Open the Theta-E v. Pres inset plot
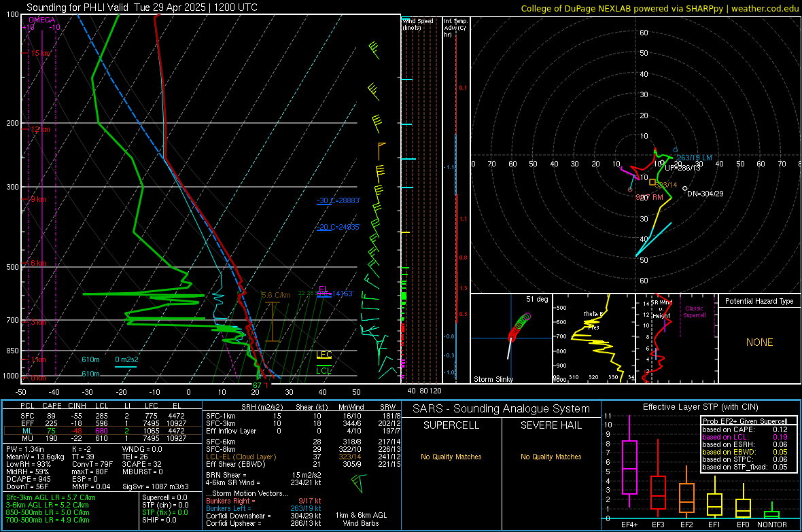 (x=594, y=338)
